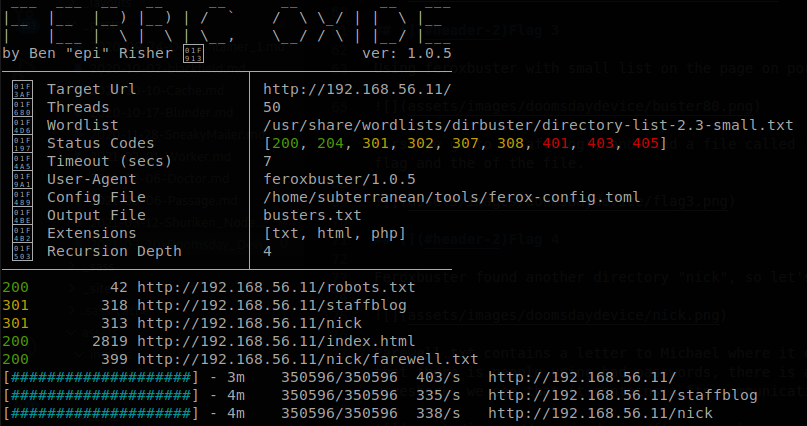Click the "Extensions" label
Image resolution: width=807 pixels, height=426 pixels.
pos(92,234)
